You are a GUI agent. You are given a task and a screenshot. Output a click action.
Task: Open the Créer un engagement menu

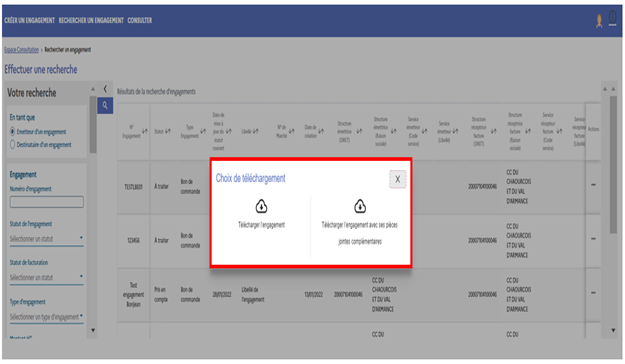pos(29,20)
